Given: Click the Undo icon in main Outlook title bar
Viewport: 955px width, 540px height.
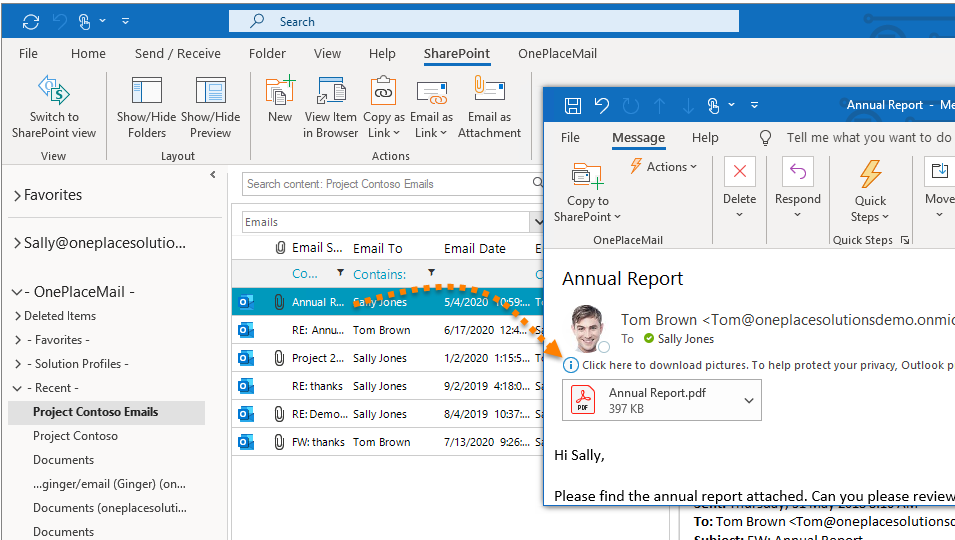Looking at the screenshot, I should [x=59, y=22].
